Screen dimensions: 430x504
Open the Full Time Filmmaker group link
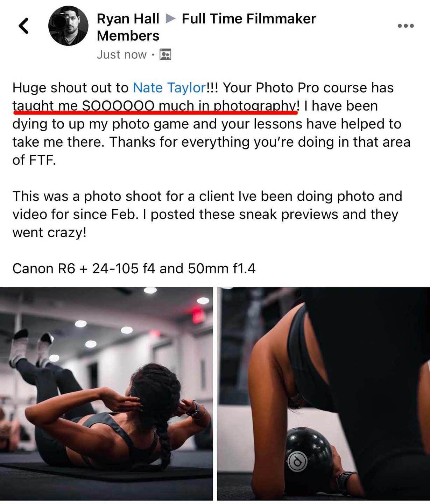click(249, 19)
